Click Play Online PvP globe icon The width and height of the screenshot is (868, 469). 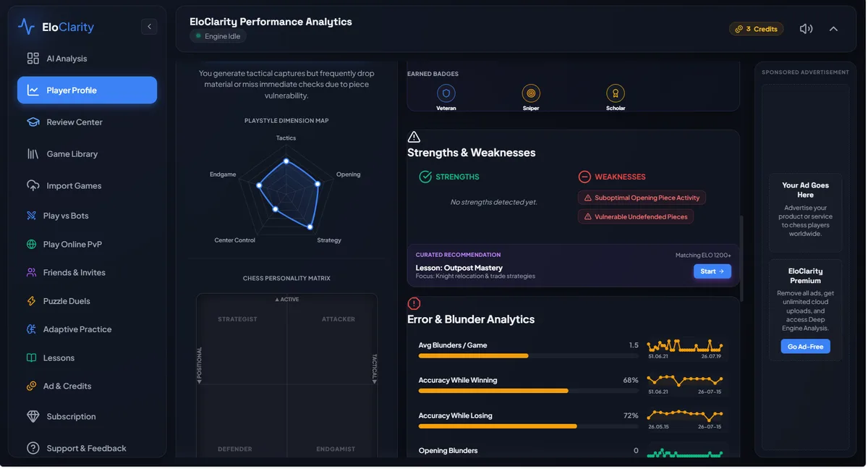pos(31,244)
